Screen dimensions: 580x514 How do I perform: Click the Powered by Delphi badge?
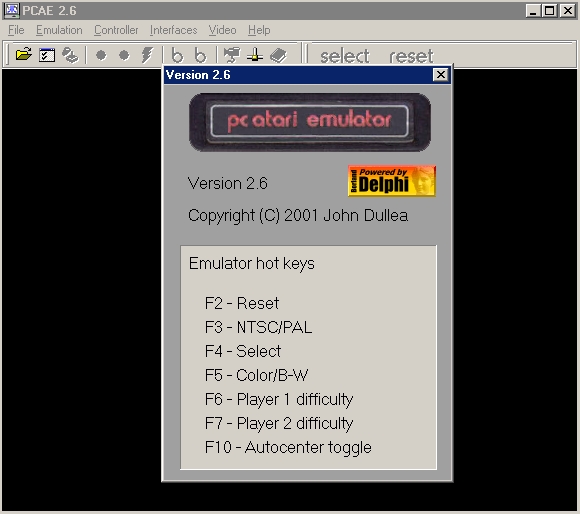392,181
